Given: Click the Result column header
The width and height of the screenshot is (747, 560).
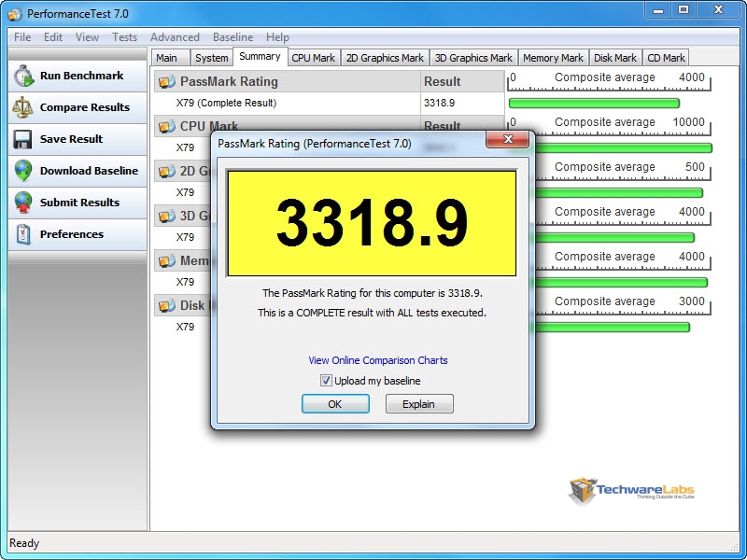Looking at the screenshot, I should tap(462, 81).
